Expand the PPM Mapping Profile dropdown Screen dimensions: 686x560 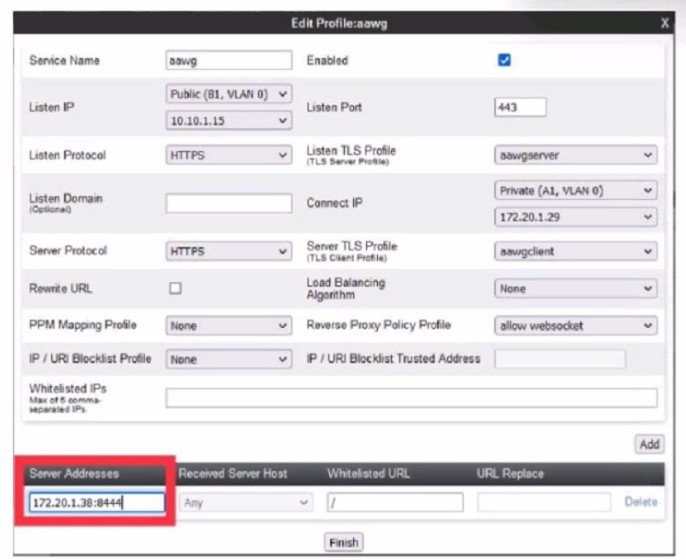point(229,326)
